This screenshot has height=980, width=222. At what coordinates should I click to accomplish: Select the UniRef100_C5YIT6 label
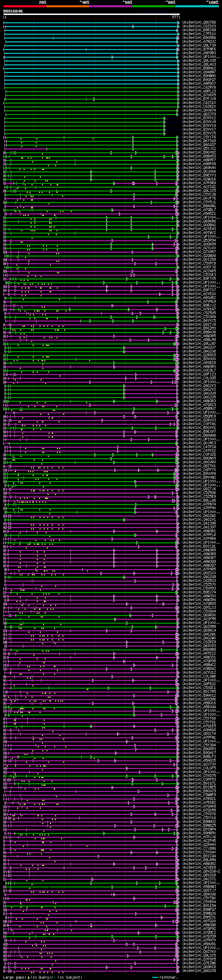(199, 137)
